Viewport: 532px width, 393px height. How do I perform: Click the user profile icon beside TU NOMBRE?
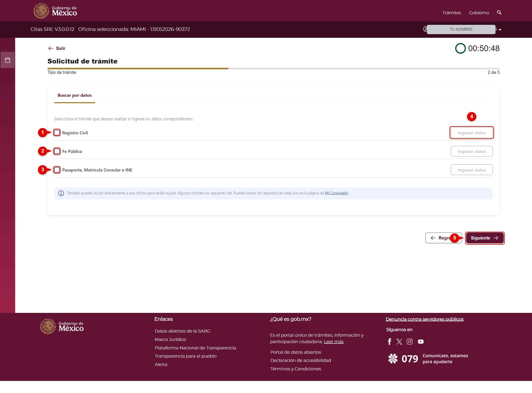tap(425, 29)
